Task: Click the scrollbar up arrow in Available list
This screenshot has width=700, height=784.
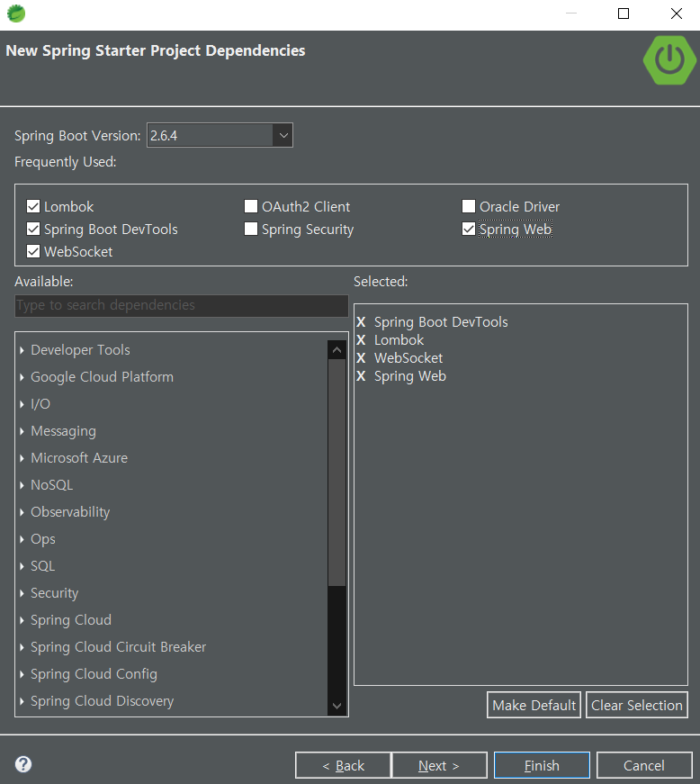Action: 337,350
